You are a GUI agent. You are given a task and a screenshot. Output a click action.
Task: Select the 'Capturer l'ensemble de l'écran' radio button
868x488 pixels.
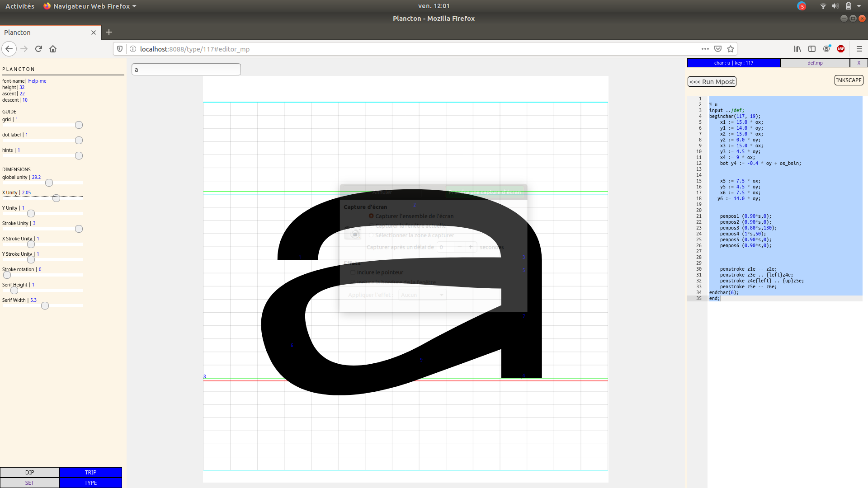[x=371, y=216]
